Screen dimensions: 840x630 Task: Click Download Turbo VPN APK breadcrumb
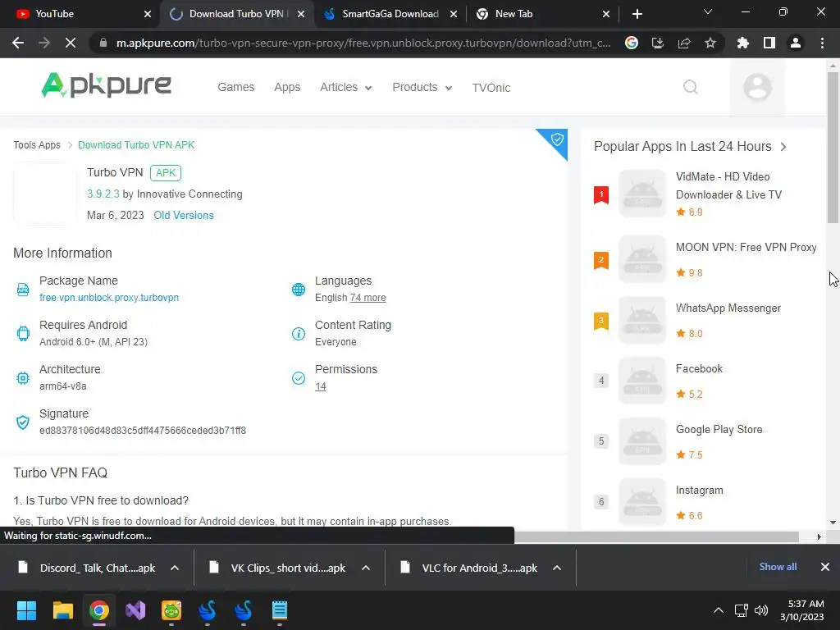point(136,145)
